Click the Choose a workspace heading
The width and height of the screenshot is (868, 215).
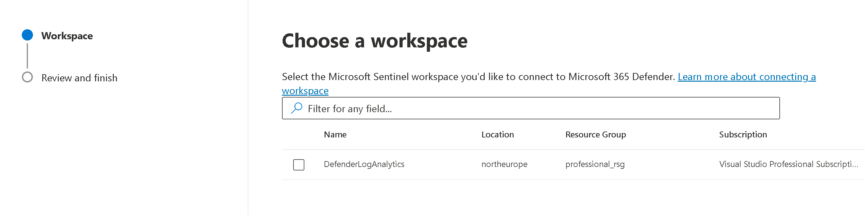(x=374, y=41)
